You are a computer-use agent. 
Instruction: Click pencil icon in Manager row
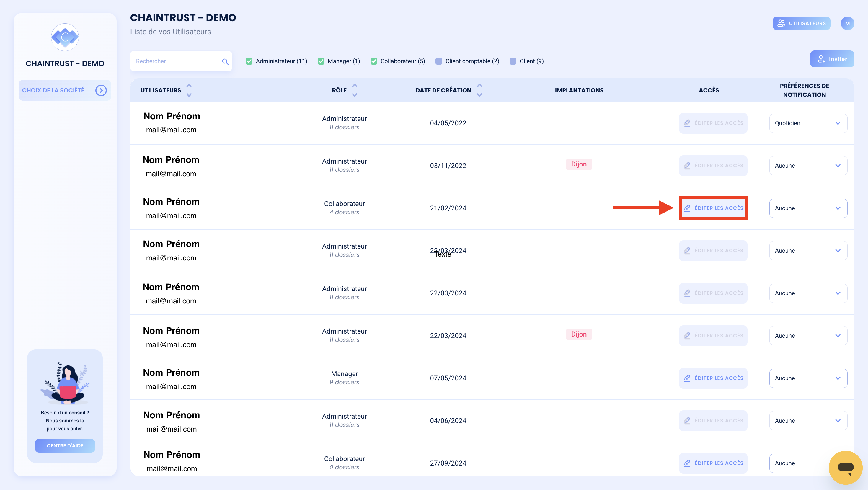coord(687,378)
